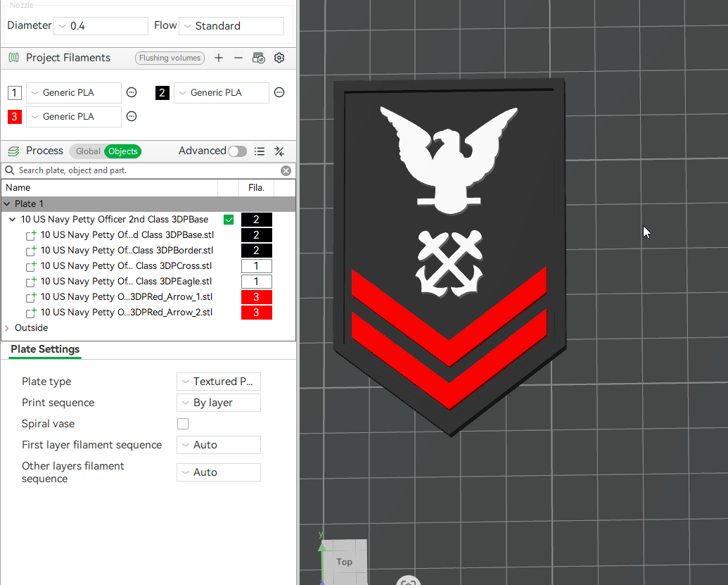
Task: Click the sync filaments with printer icon
Action: (259, 58)
